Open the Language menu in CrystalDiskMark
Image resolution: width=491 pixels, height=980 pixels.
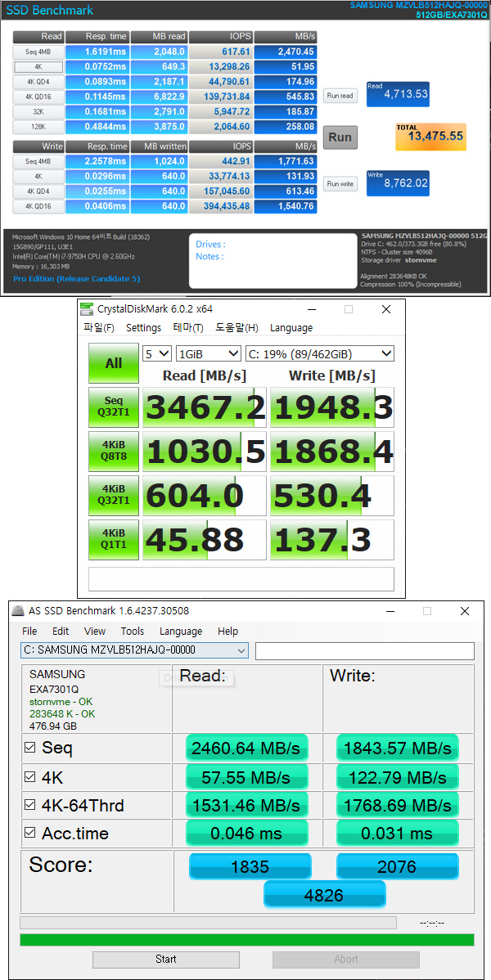point(291,327)
